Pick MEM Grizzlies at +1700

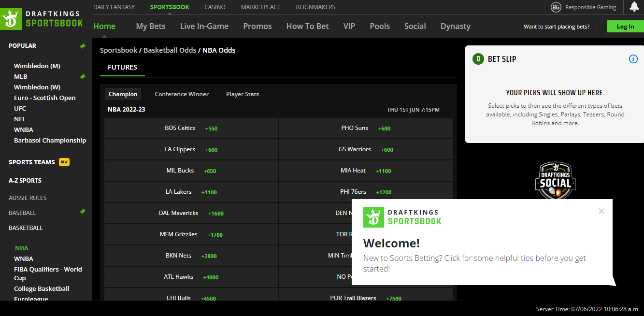point(191,235)
